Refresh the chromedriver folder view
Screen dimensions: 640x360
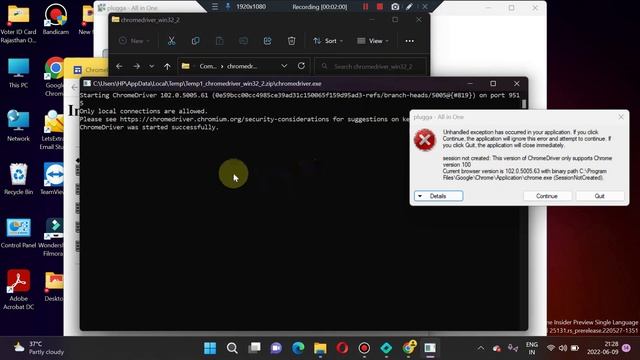(x=301, y=66)
